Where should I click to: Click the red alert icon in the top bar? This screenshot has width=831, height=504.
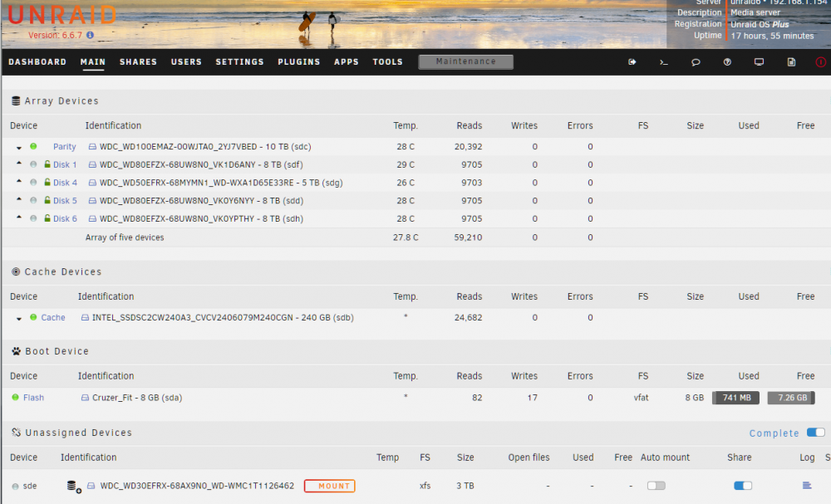(820, 62)
